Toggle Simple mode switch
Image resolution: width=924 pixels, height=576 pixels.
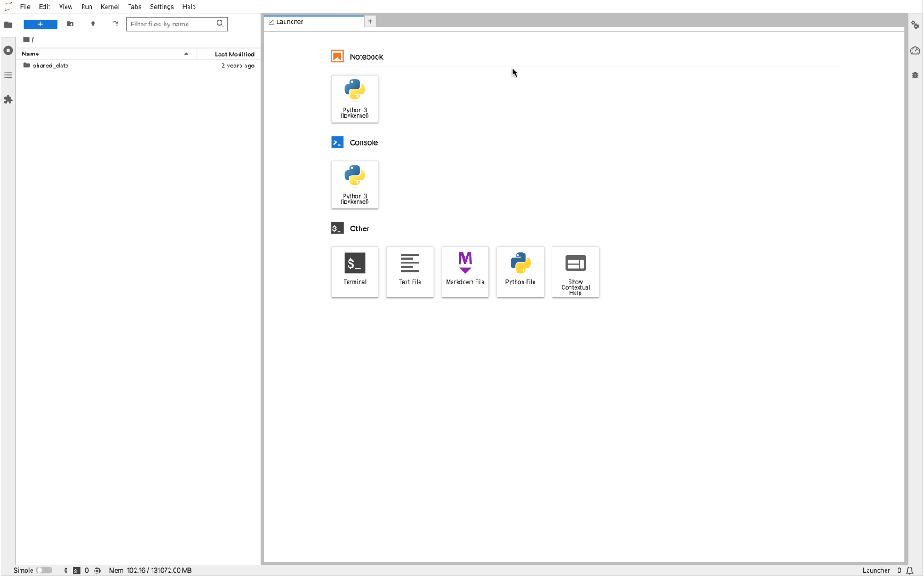coord(43,570)
